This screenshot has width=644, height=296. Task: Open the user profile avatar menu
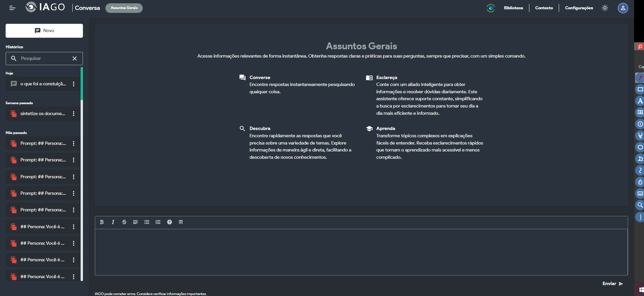click(623, 8)
